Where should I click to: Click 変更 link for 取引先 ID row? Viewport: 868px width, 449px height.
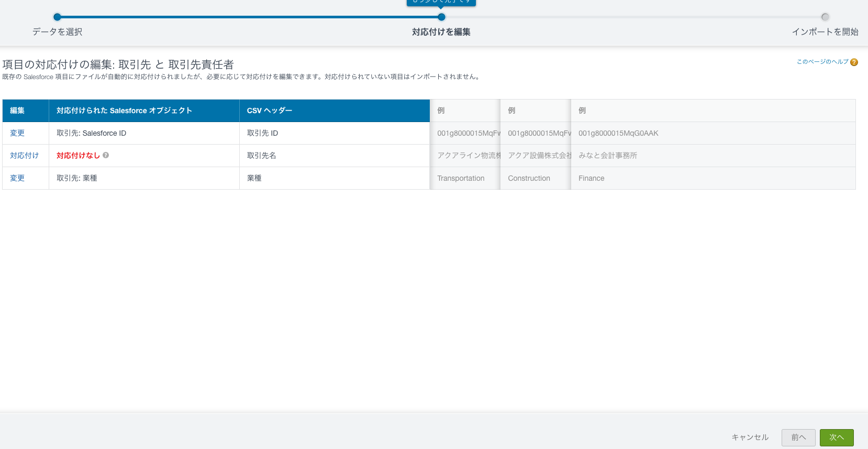pyautogui.click(x=17, y=133)
